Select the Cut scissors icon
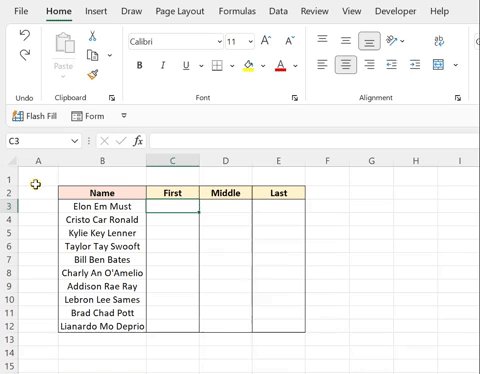Viewport: 480px width, 374px height. coord(92,36)
